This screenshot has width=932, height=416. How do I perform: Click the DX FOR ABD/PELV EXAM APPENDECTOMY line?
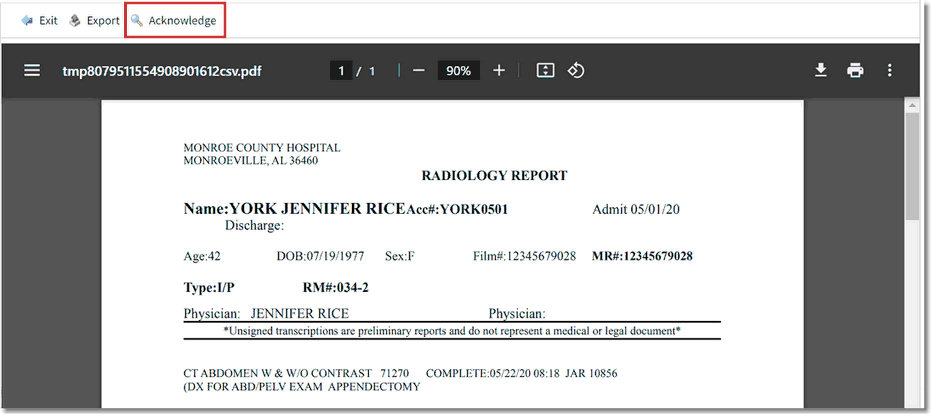(302, 387)
